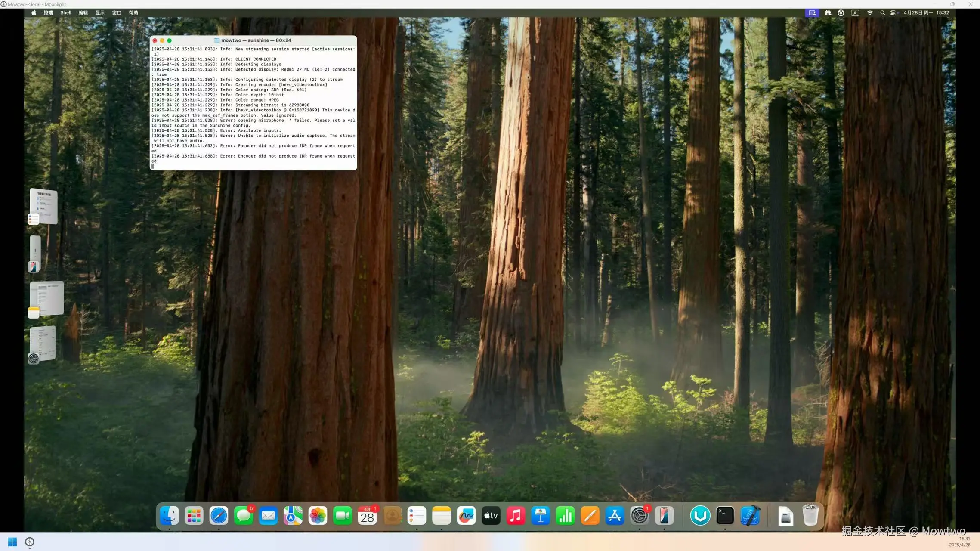Open System Settings with badge in Dock
The height and width of the screenshot is (551, 980).
[x=639, y=515]
